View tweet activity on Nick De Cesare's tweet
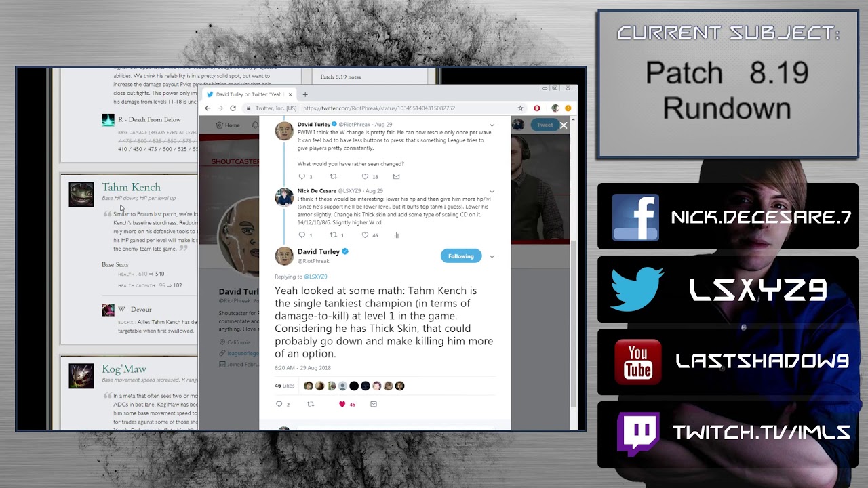This screenshot has height=488, width=868. click(396, 235)
